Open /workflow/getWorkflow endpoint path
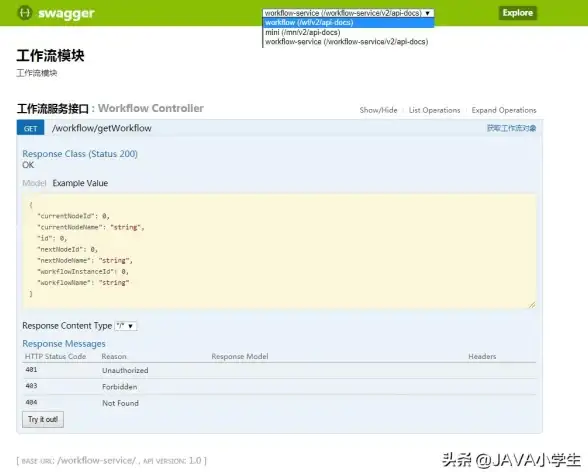The width and height of the screenshot is (588, 472). pyautogui.click(x=102, y=128)
